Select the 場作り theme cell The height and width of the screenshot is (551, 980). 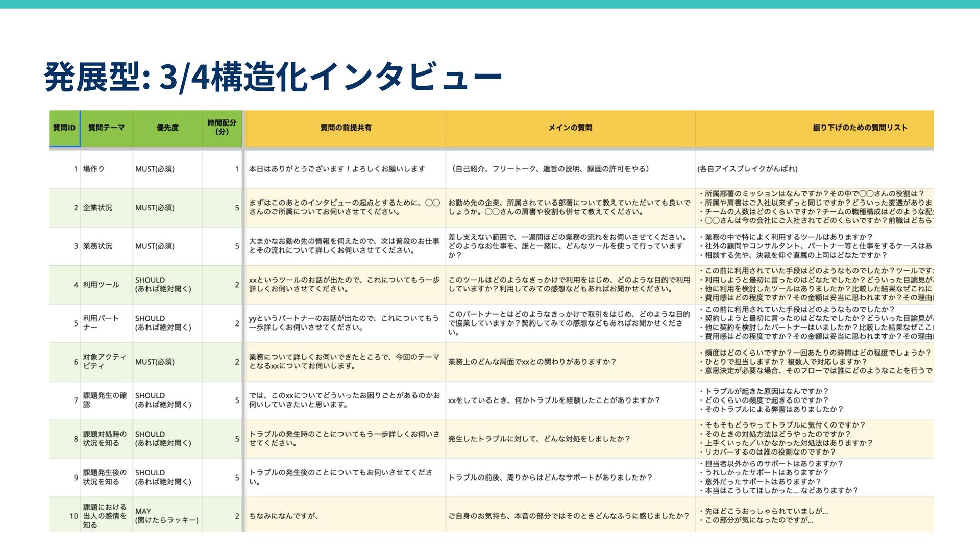94,169
